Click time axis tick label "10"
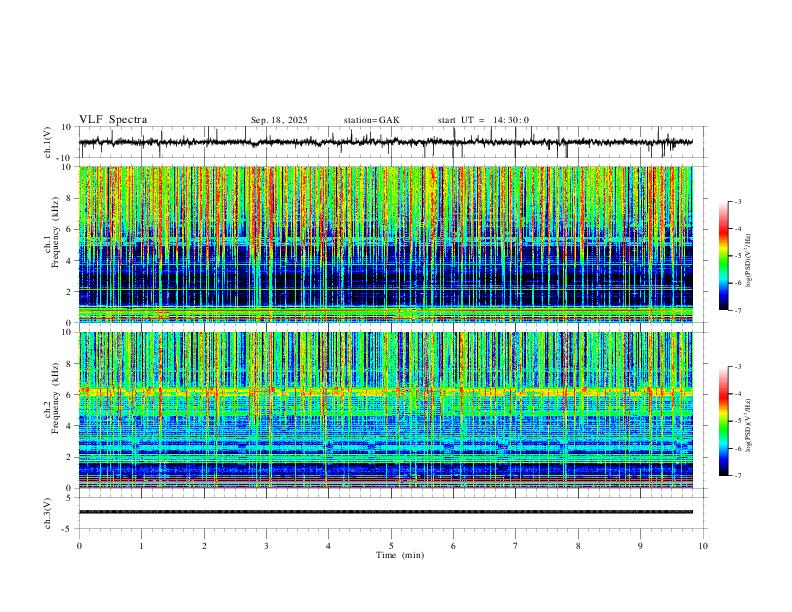Screen dimensions: 792x612 tap(703, 546)
